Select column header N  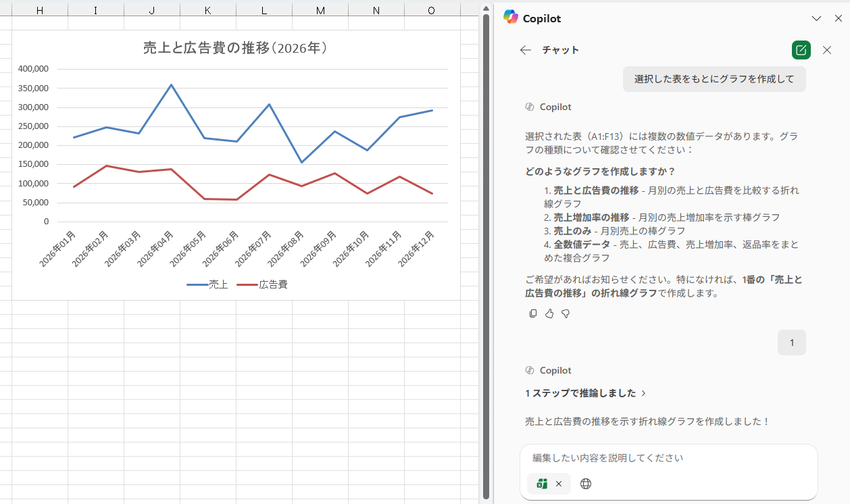pyautogui.click(x=376, y=10)
